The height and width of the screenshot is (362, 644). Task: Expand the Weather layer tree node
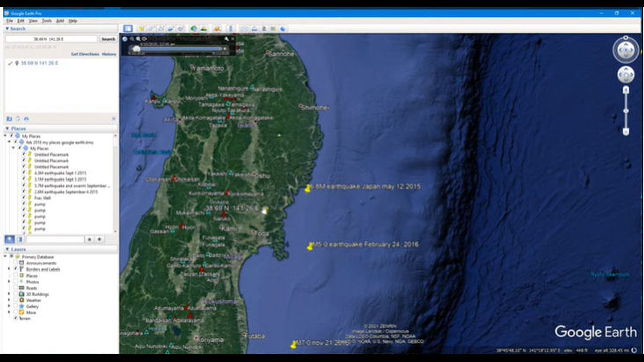pos(9,300)
